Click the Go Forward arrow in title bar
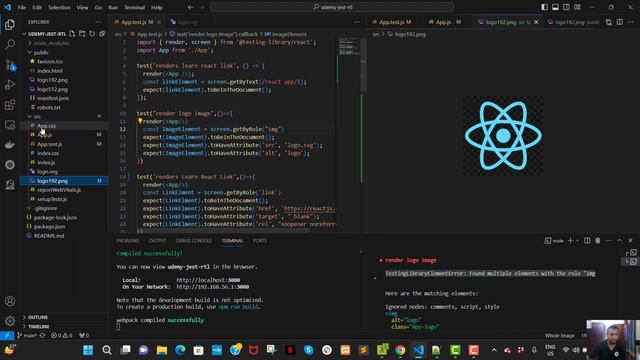640x360 pixels. (x=202, y=7)
